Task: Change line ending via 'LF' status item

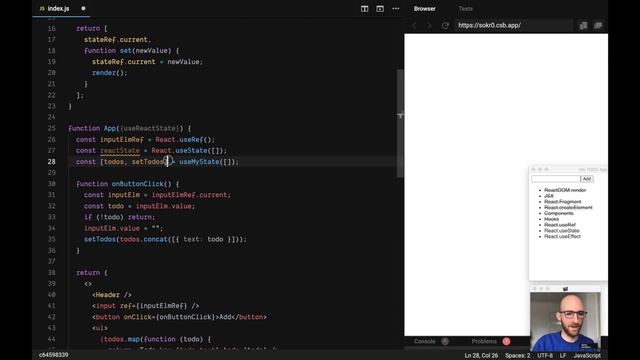Action: click(563, 356)
